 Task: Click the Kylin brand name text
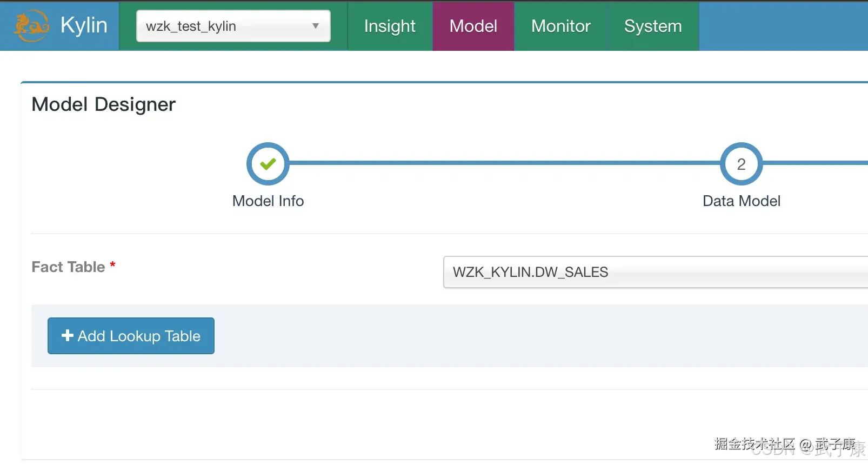84,25
